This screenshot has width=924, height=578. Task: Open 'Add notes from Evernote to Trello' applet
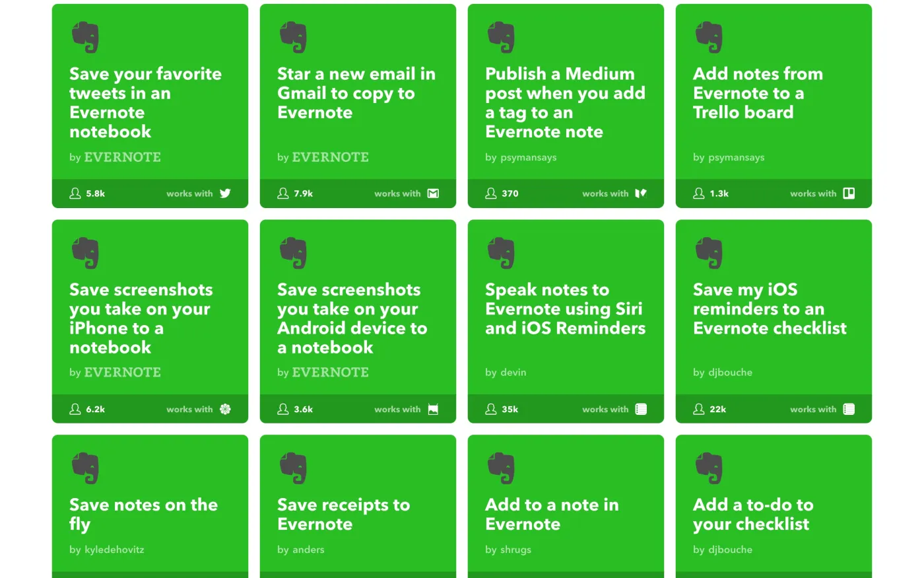pos(758,93)
